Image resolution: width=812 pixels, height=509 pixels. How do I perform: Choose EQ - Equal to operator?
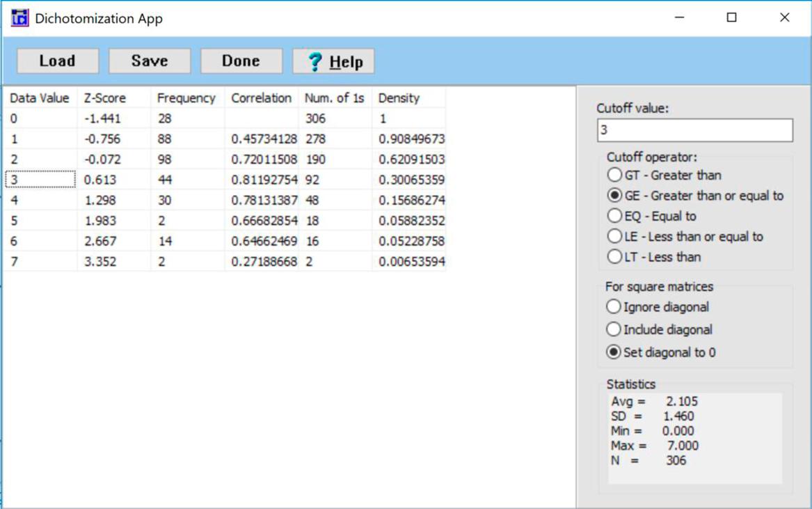click(614, 216)
